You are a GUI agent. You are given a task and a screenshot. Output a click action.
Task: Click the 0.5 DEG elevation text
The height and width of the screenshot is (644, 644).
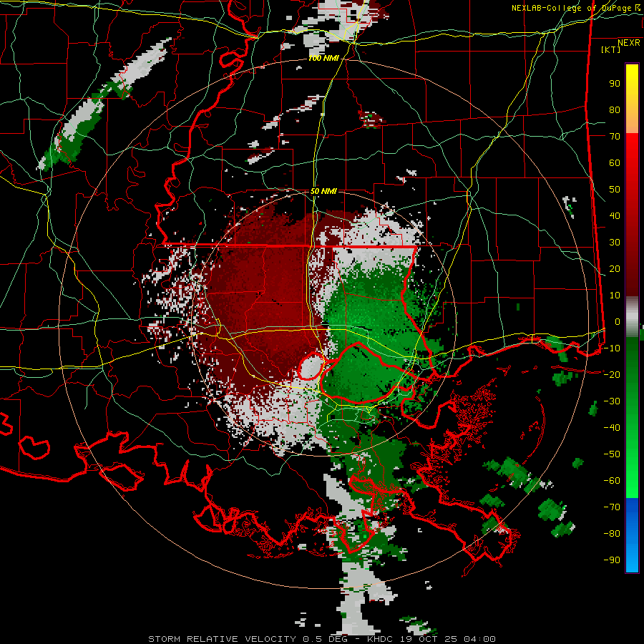[326, 639]
